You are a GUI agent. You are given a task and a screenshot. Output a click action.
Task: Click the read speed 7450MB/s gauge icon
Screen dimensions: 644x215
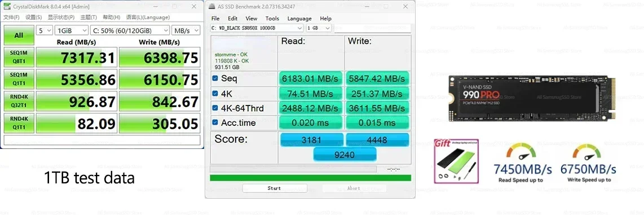(521, 153)
